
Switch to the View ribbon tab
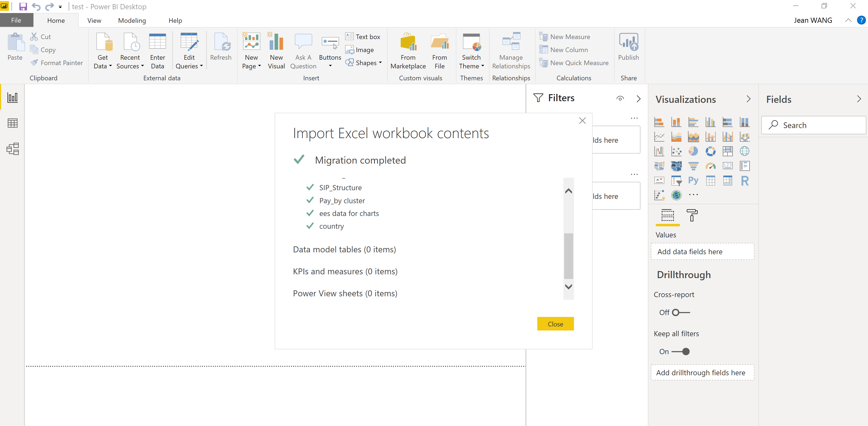[94, 21]
